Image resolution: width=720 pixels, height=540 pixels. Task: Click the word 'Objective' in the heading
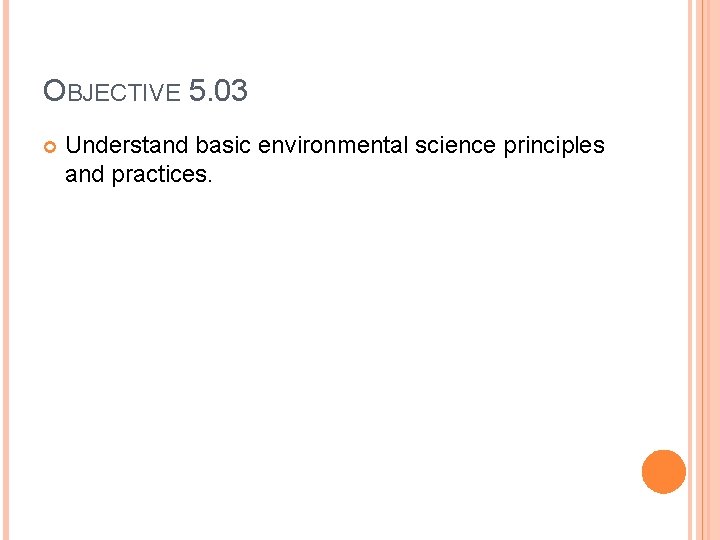(112, 93)
